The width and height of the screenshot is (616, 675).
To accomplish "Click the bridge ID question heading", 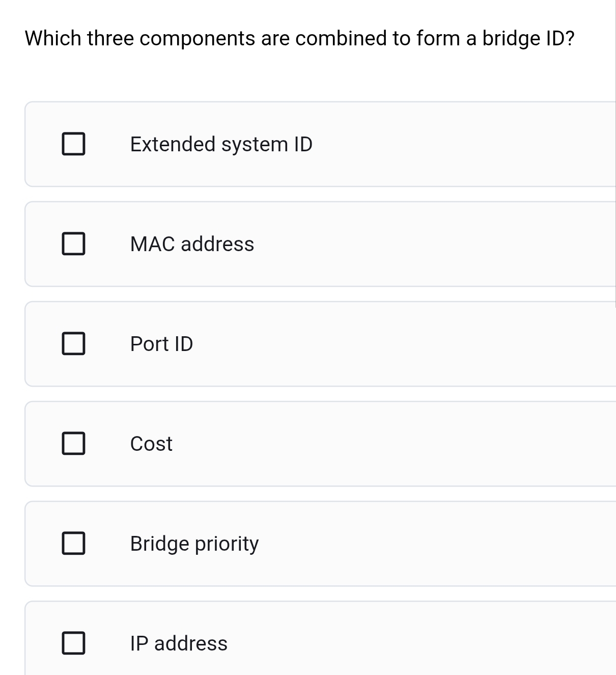I will point(300,38).
